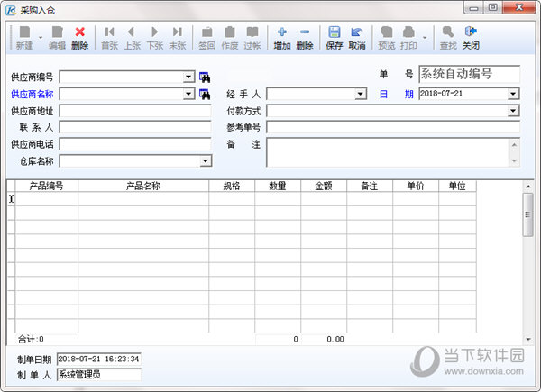
Task: Click the 查找 (Find) magnifier icon
Action: click(448, 38)
